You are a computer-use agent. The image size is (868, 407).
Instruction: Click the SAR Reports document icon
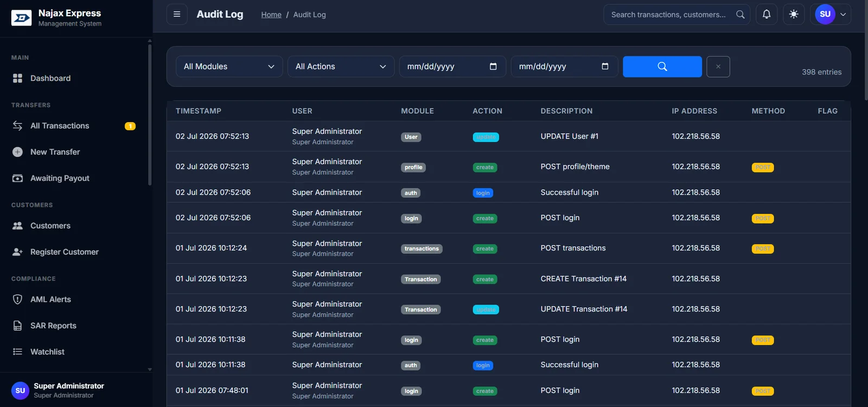[x=17, y=326]
